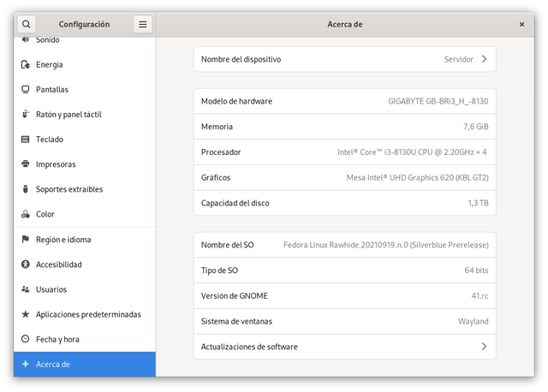
Task: Click the Soportes extraíbles USB icon
Action: [26, 189]
